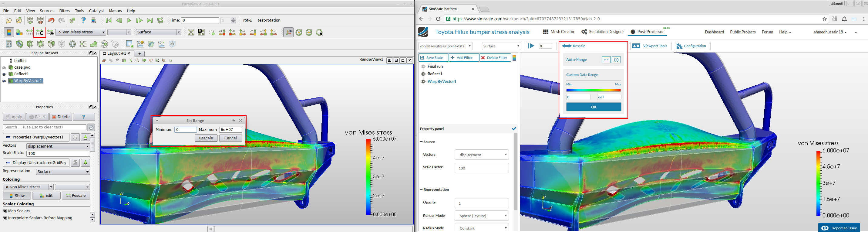The height and width of the screenshot is (232, 868).
Task: Click the Add Filter button
Action: pyautogui.click(x=464, y=58)
